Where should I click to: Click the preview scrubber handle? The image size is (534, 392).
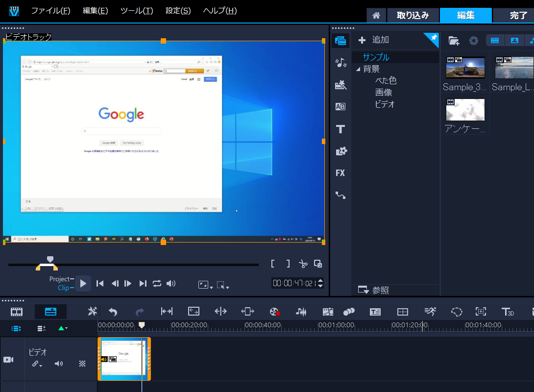[x=50, y=260]
